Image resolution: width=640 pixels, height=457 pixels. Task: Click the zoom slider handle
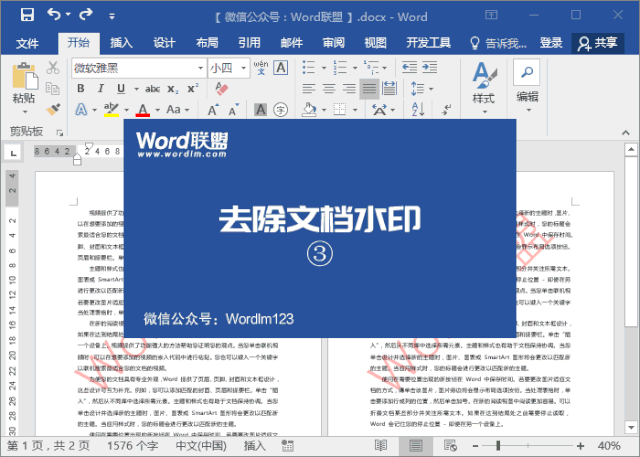coord(498,446)
